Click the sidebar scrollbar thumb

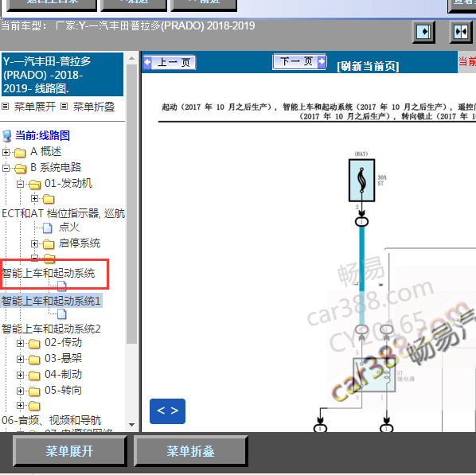tap(132, 204)
